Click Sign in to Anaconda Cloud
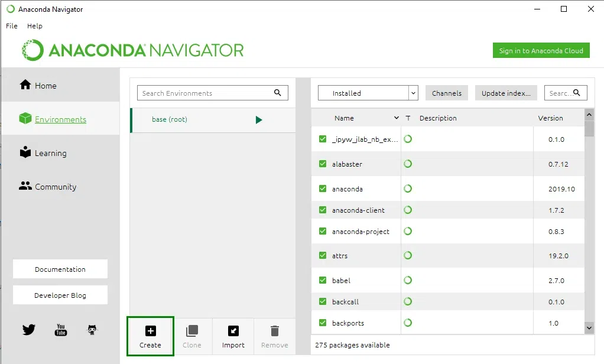 click(x=541, y=50)
